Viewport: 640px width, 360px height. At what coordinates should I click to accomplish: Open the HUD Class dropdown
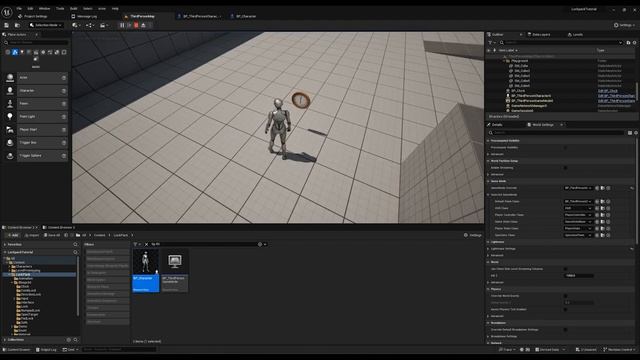(578, 208)
